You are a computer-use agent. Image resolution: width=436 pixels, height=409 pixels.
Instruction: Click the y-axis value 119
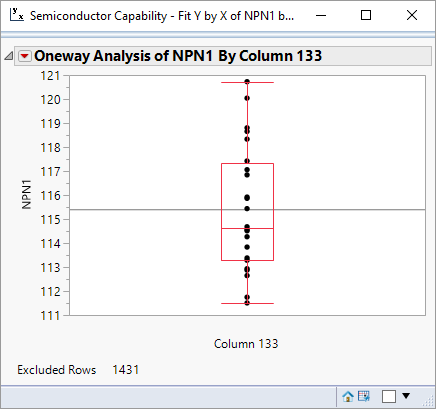click(50, 124)
